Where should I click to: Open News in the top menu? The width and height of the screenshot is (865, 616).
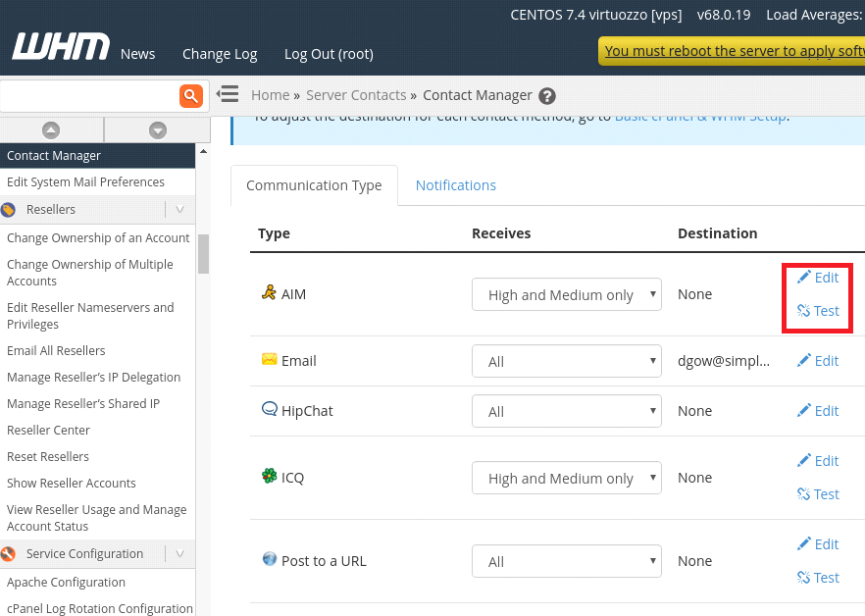point(138,54)
